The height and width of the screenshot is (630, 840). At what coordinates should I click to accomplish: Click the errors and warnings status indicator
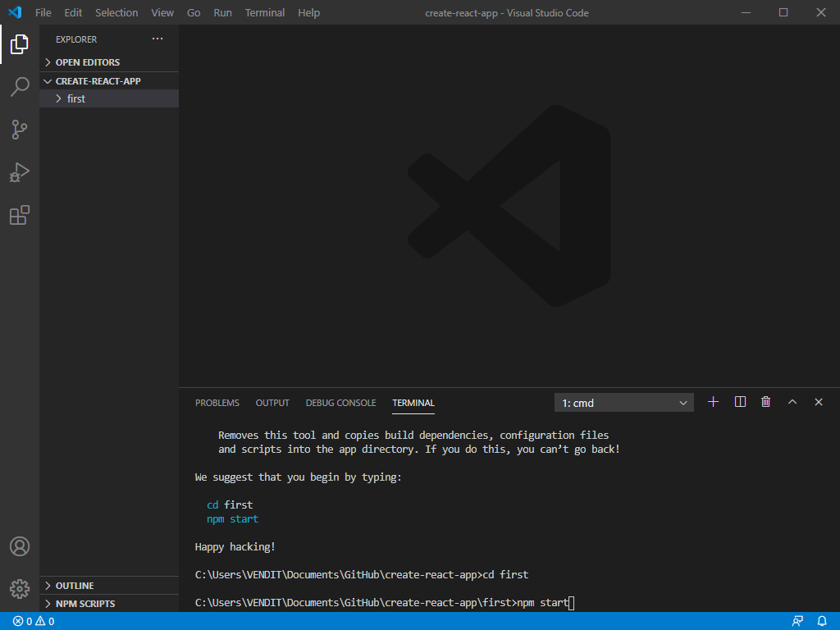(34, 622)
